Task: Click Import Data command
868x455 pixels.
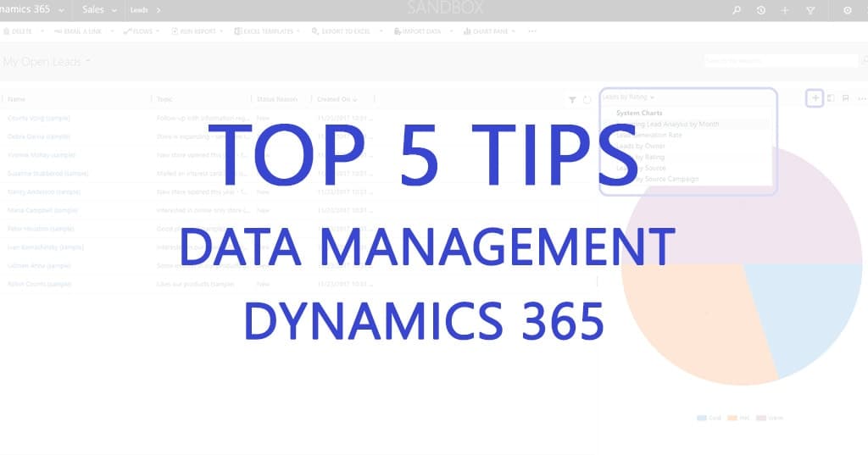Action: tap(418, 31)
